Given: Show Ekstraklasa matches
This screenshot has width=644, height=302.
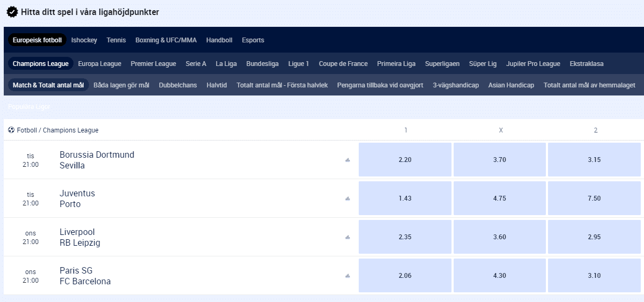Looking at the screenshot, I should (x=587, y=64).
